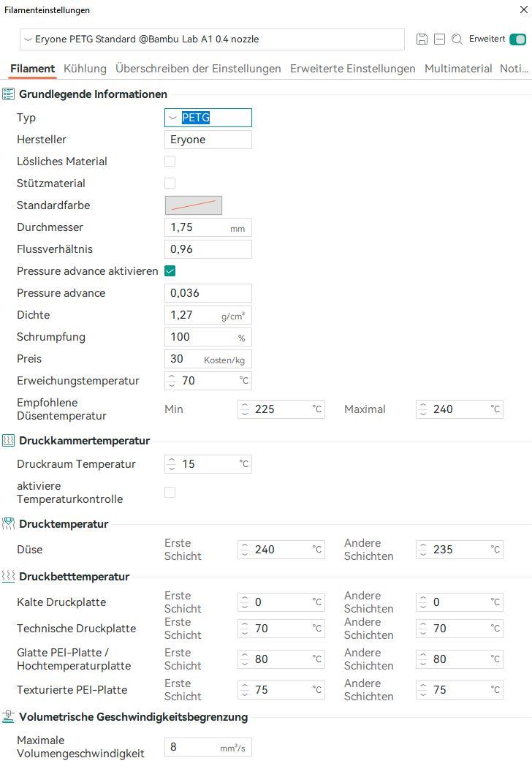Uncheck Pressure advance aktivieren
Viewport: 532px width, 777px height.
pyautogui.click(x=170, y=271)
